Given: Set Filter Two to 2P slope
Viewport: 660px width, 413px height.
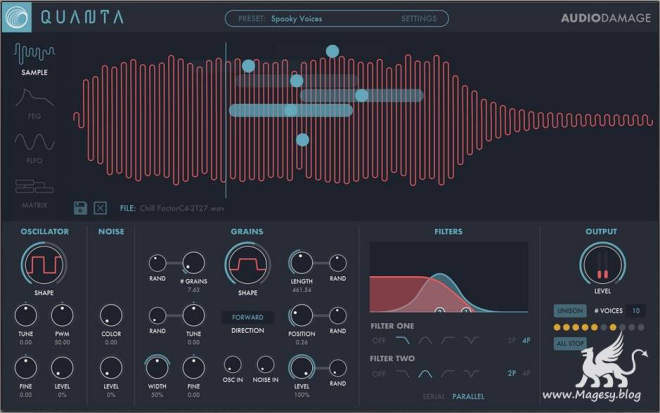Looking at the screenshot, I should (x=511, y=373).
